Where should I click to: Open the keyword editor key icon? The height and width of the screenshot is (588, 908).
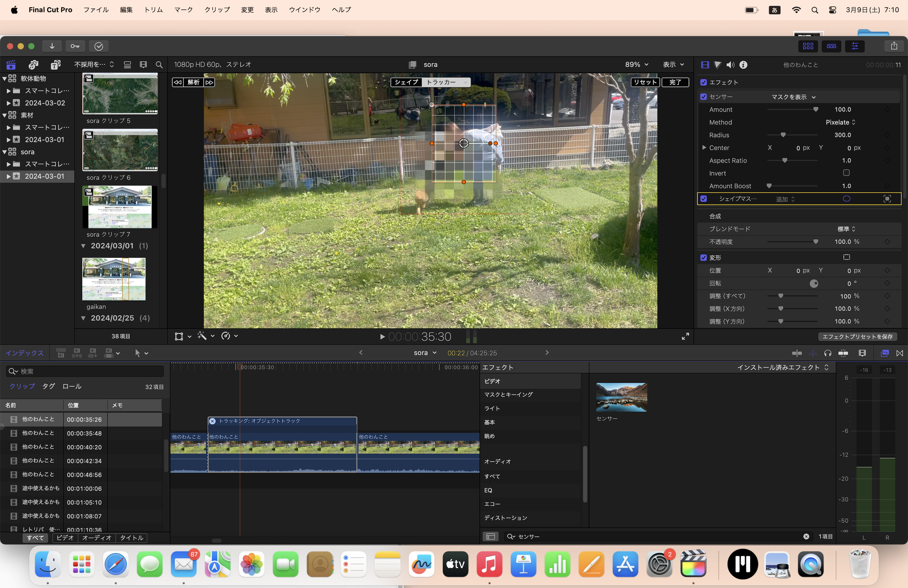pyautogui.click(x=75, y=46)
